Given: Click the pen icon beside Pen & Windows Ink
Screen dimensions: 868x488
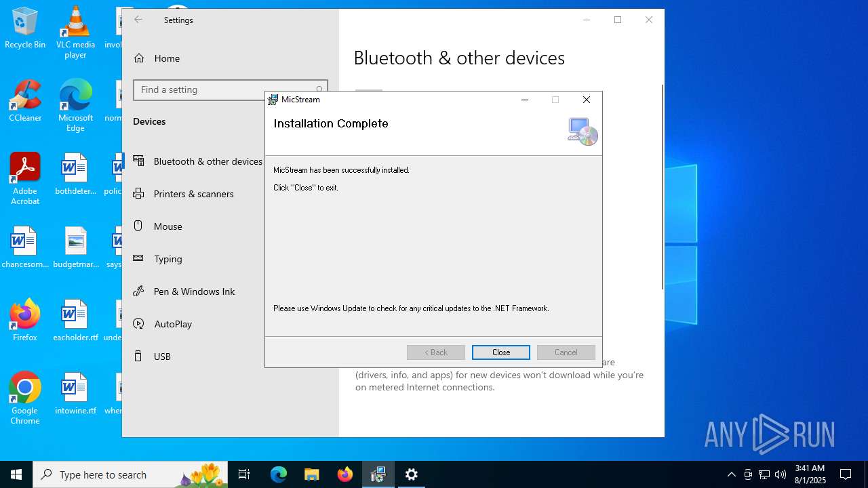Looking at the screenshot, I should [138, 291].
